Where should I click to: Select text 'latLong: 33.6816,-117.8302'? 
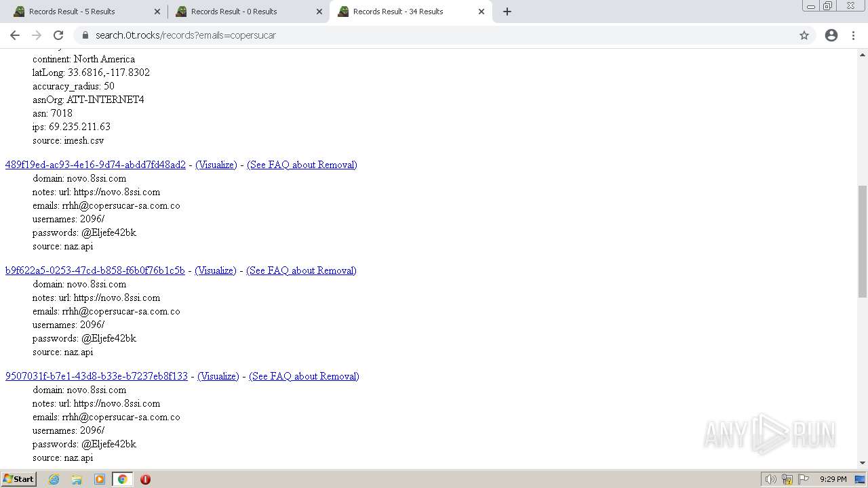point(91,73)
